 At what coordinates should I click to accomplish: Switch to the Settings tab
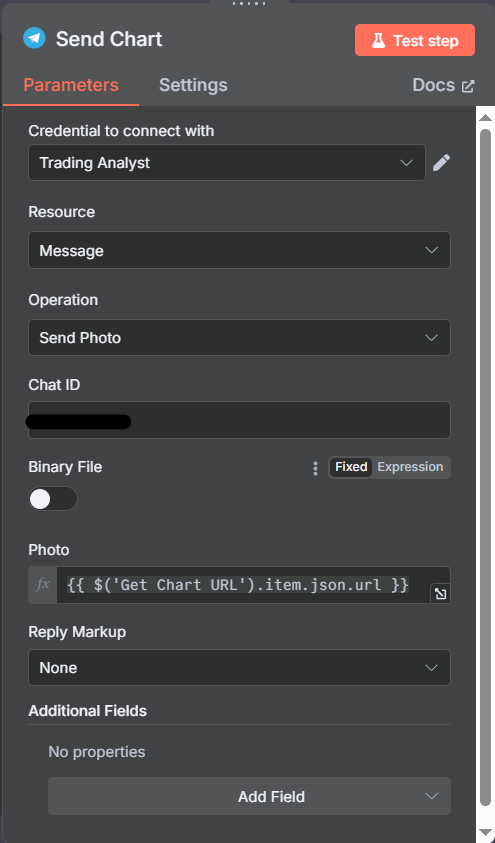(193, 85)
